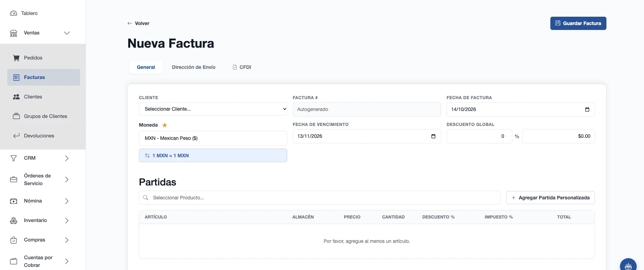Click the Nómina payroll icon
644x270 pixels.
coord(14,201)
